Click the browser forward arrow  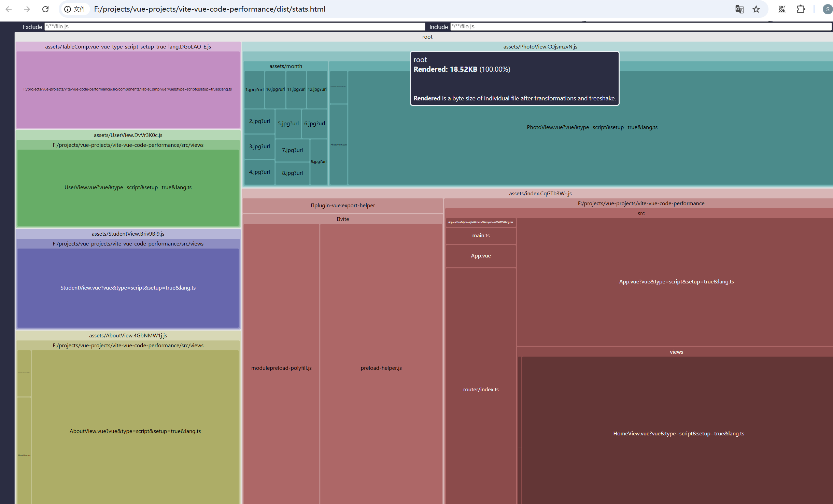point(27,9)
